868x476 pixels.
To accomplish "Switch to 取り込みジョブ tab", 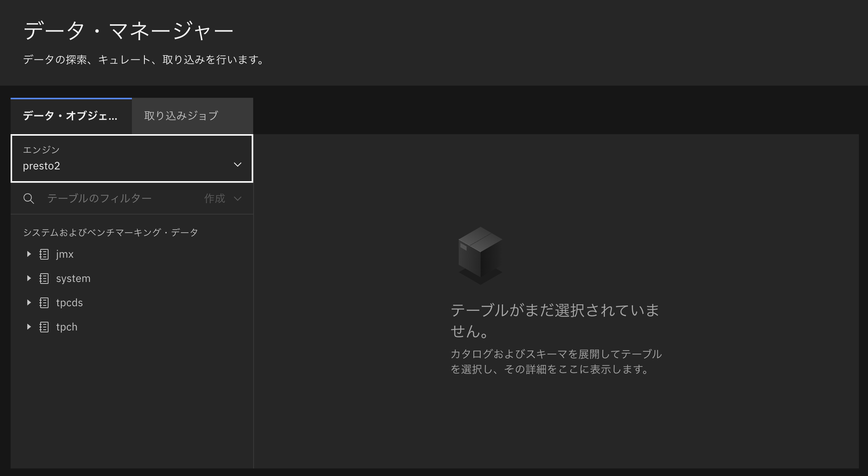I will [181, 116].
